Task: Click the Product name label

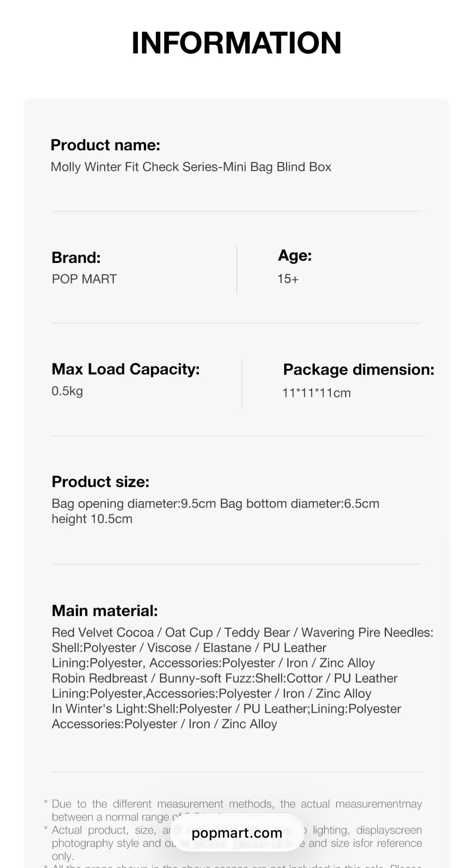Action: pos(105,145)
